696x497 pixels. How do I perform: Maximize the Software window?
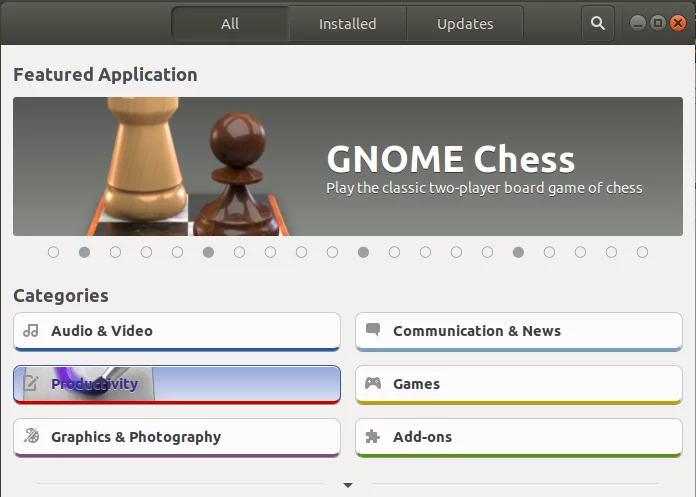pos(658,23)
